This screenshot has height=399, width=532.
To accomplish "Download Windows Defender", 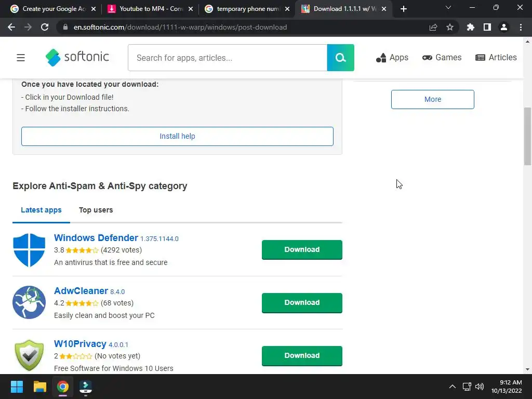I will pos(302,250).
